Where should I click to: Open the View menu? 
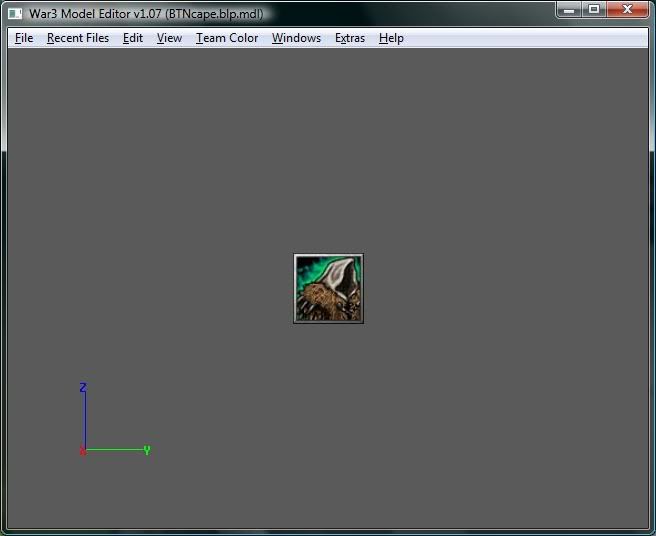[169, 38]
